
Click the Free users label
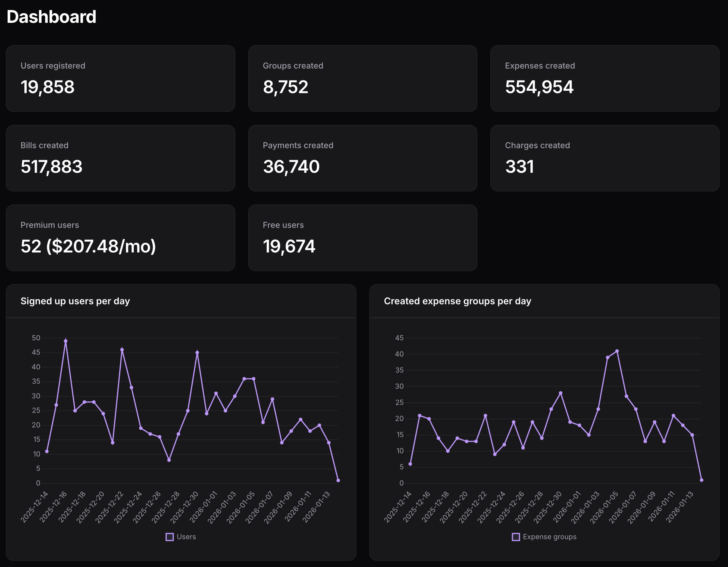click(283, 225)
